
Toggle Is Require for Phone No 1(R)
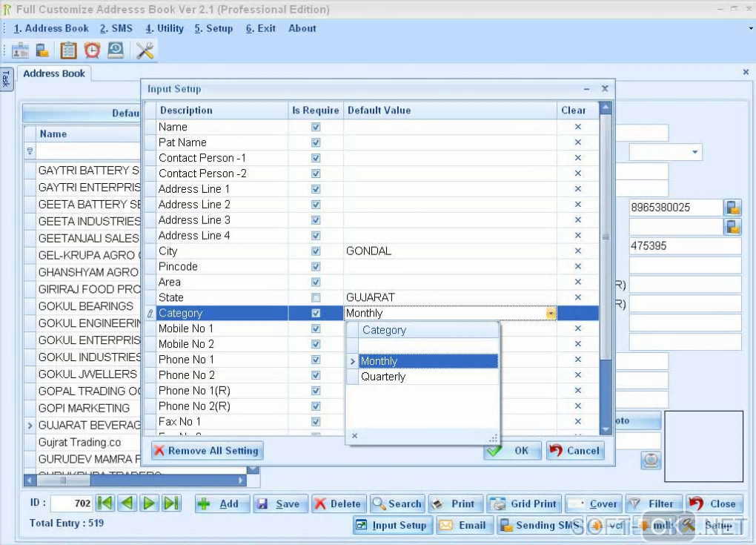pyautogui.click(x=316, y=391)
